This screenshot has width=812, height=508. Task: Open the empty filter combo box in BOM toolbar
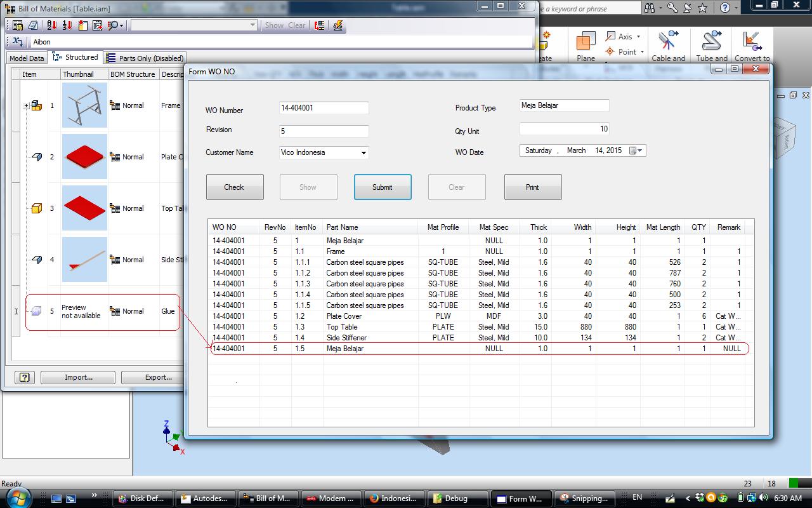pyautogui.click(x=194, y=25)
